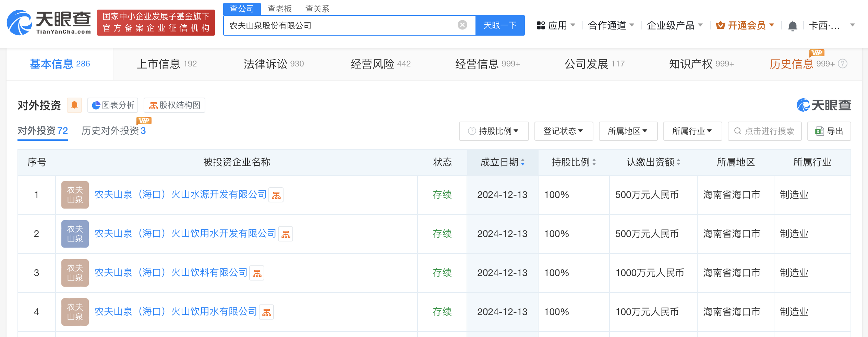Image resolution: width=868 pixels, height=337 pixels.
Task: Switch to the 经营信息 tab
Action: pos(488,64)
